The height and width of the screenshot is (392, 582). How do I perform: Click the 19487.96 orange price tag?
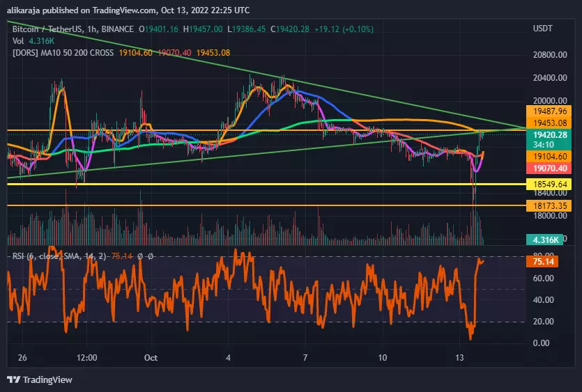coord(549,111)
